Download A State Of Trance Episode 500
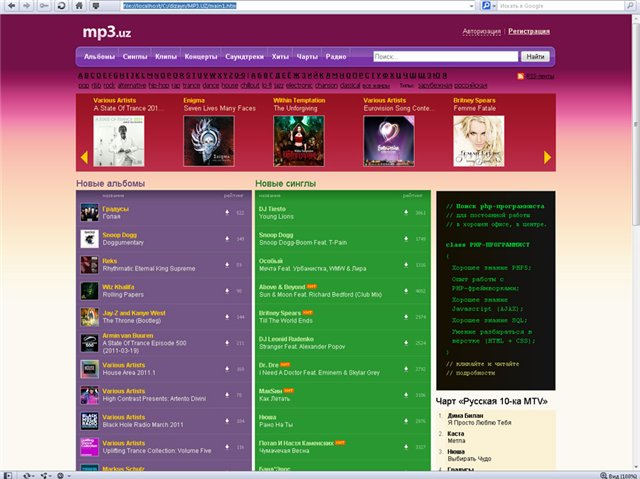The height and width of the screenshot is (479, 640). [x=227, y=343]
